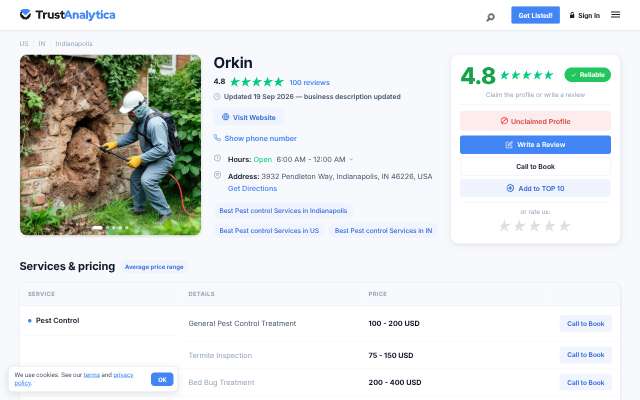Click Add to TOP 10 button
This screenshot has width=640, height=400.
[x=535, y=189]
